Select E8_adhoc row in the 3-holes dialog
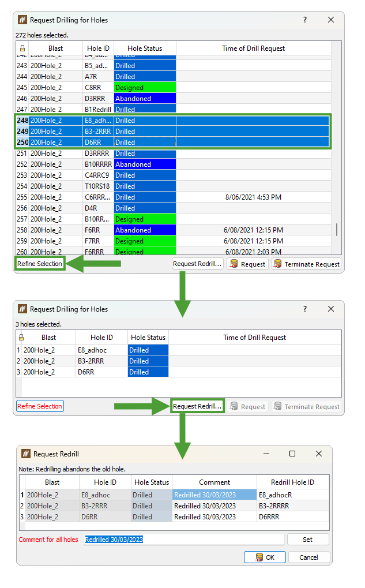 coord(179,350)
